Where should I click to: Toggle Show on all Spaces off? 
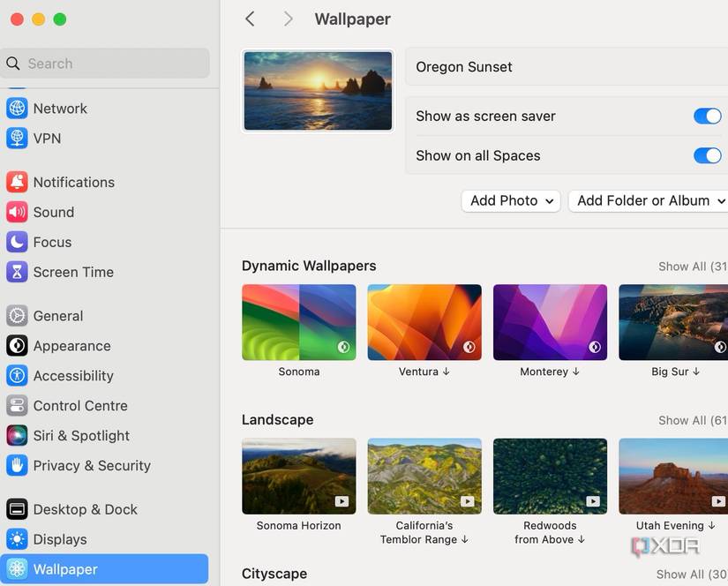[x=708, y=155]
